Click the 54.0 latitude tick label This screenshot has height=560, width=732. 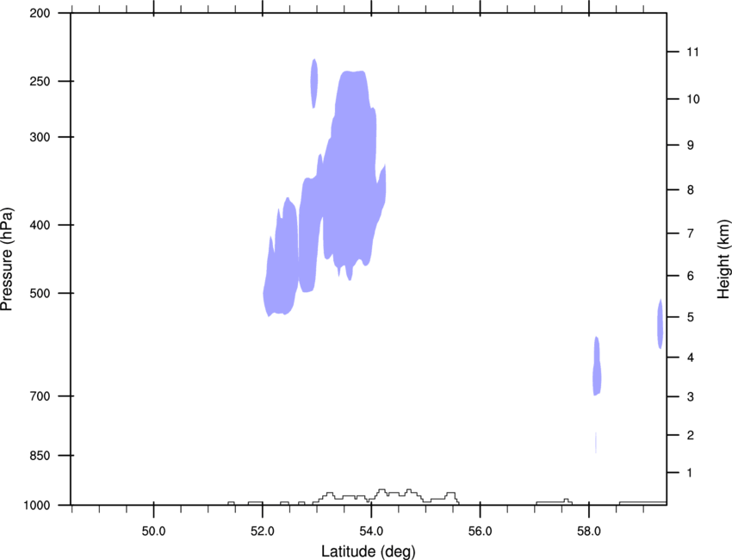click(372, 532)
